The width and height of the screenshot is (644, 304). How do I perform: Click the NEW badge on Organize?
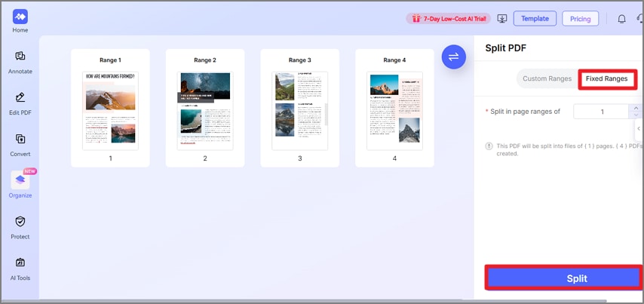30,171
